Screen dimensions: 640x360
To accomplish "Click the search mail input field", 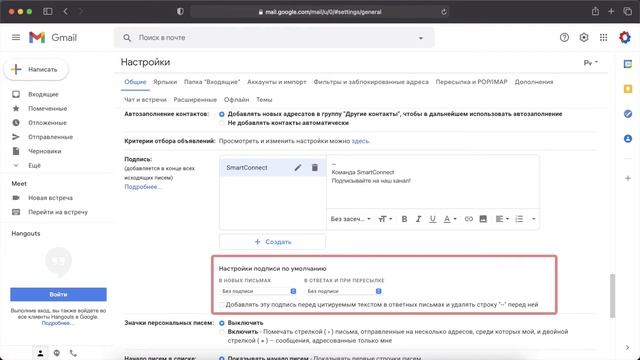I will pos(273,38).
